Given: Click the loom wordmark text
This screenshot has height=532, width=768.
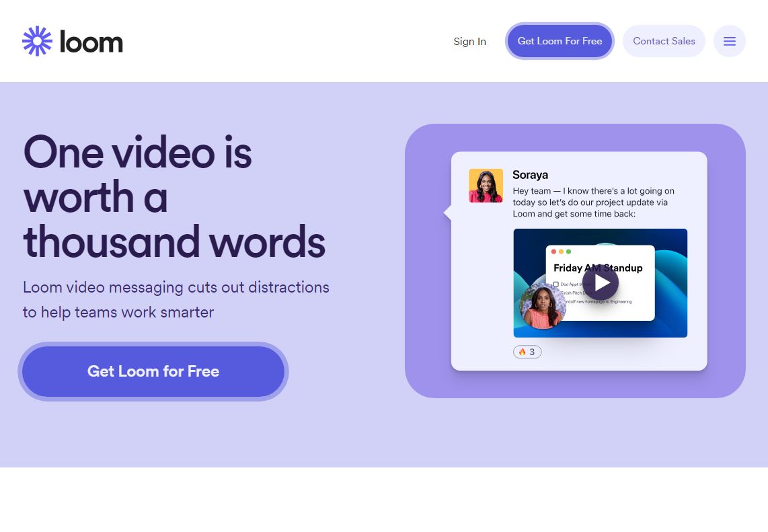Looking at the screenshot, I should (x=91, y=42).
